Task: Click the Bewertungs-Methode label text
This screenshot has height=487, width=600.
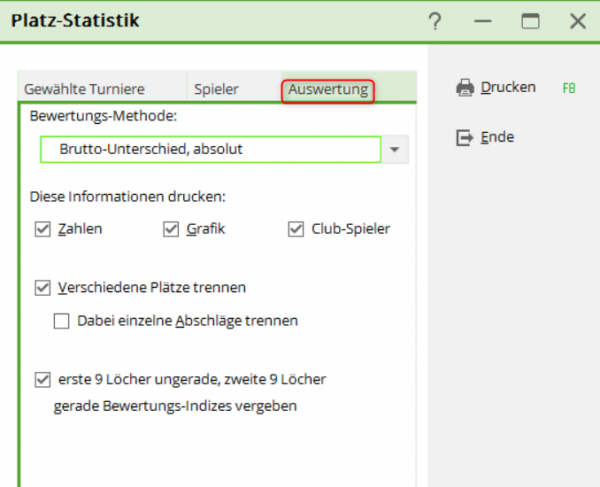Action: click(103, 116)
